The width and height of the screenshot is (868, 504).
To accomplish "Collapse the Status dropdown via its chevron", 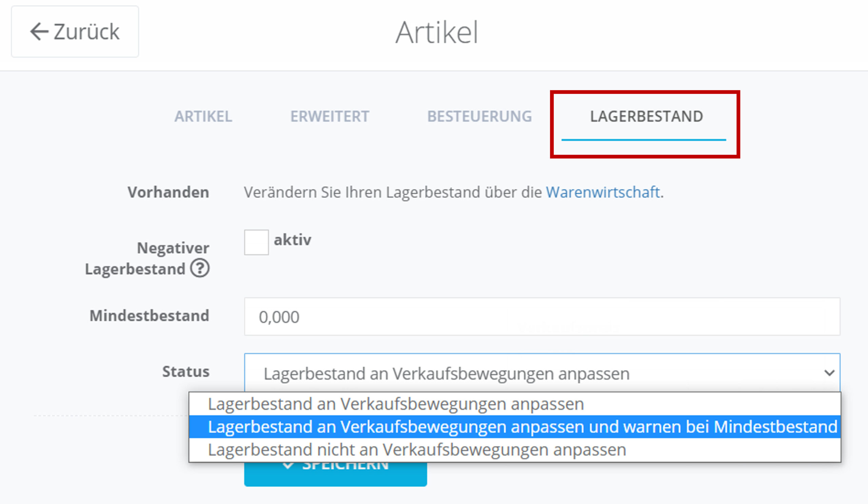I will 829,372.
